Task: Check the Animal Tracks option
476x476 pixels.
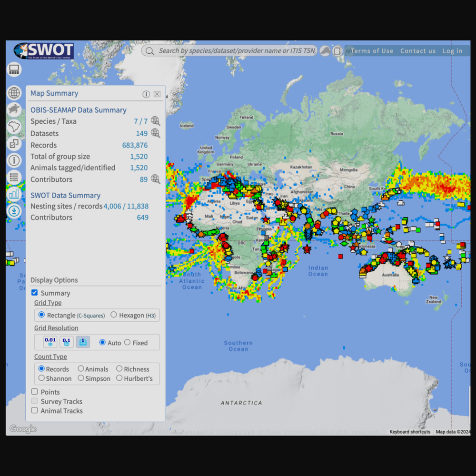Action: tap(34, 410)
